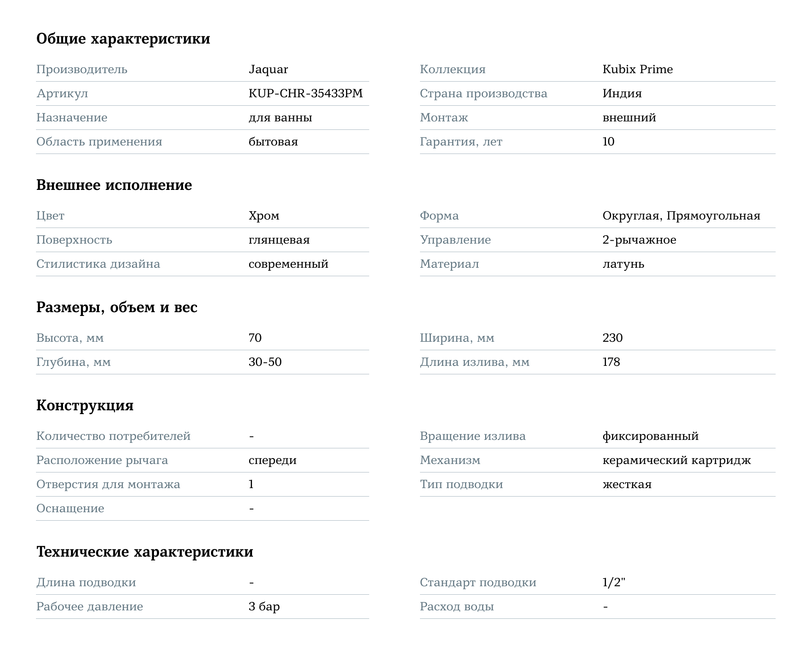Click the фиксированный spout rotation value

pos(650,436)
